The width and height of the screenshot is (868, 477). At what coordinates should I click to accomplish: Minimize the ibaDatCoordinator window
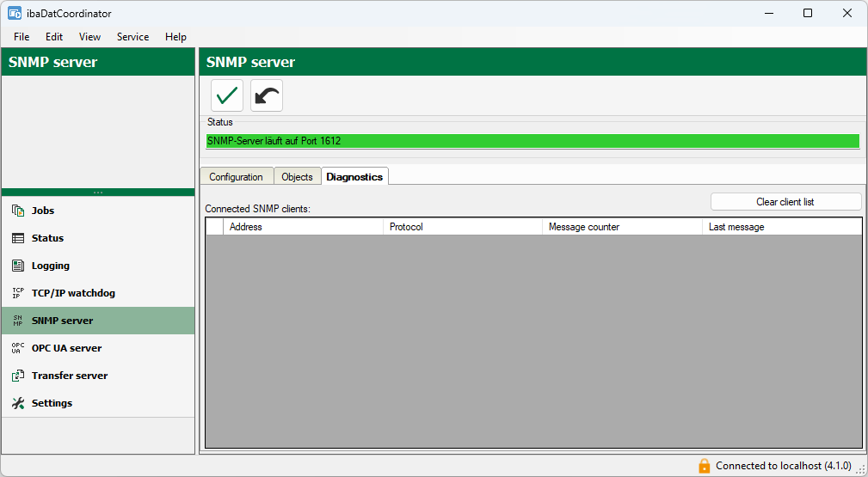pos(768,13)
